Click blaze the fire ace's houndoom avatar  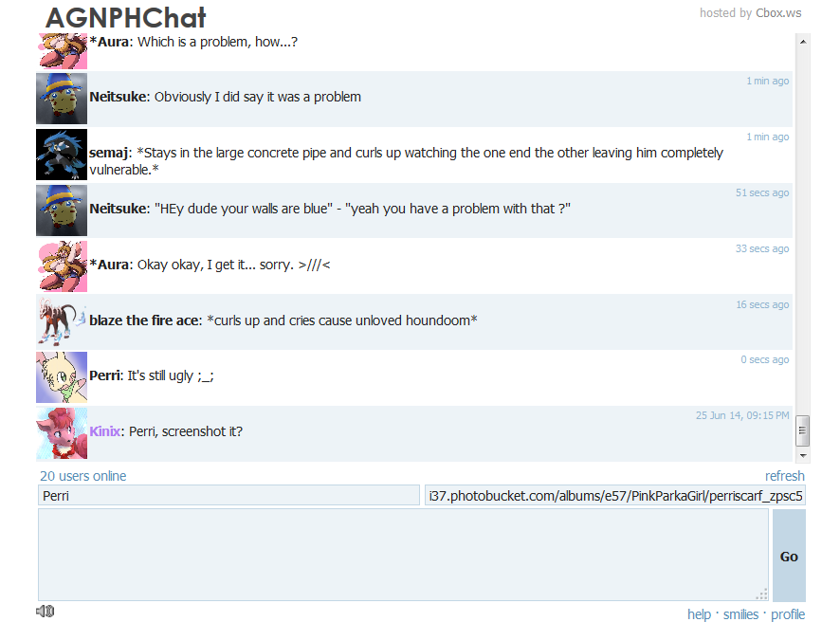click(x=62, y=320)
